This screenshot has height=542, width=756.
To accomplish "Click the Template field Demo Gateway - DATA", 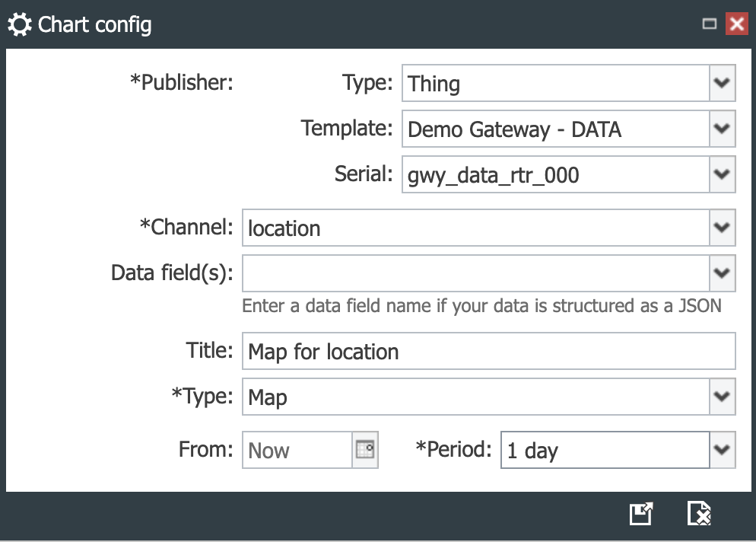I will pyautogui.click(x=556, y=129).
